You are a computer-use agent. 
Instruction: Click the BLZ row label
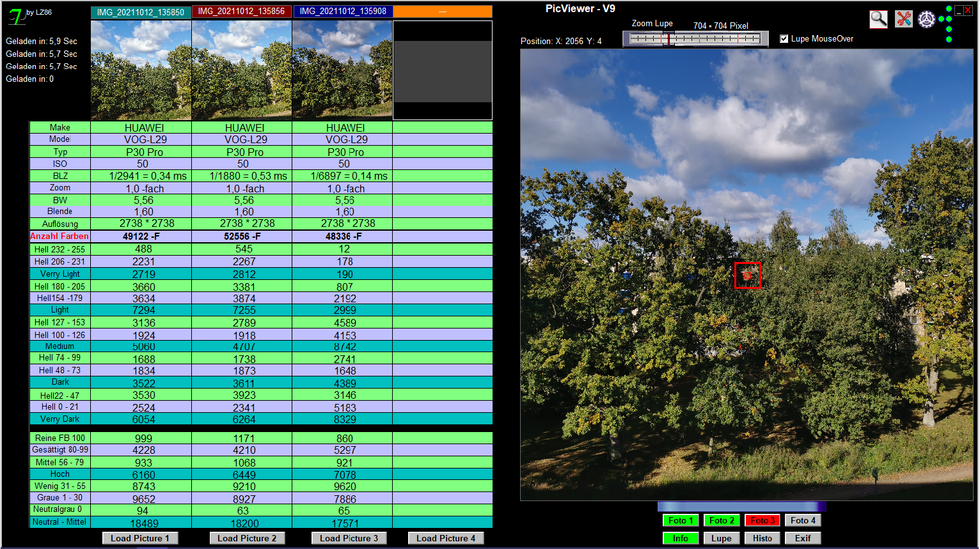pos(60,176)
